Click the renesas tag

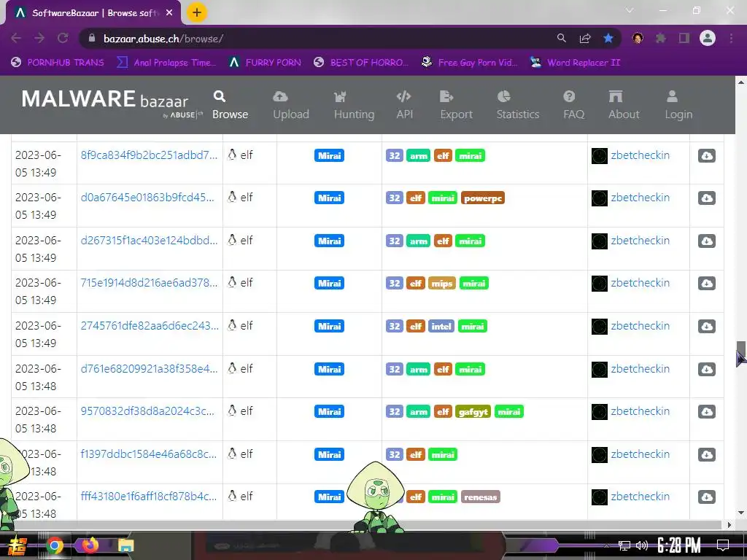click(x=480, y=497)
